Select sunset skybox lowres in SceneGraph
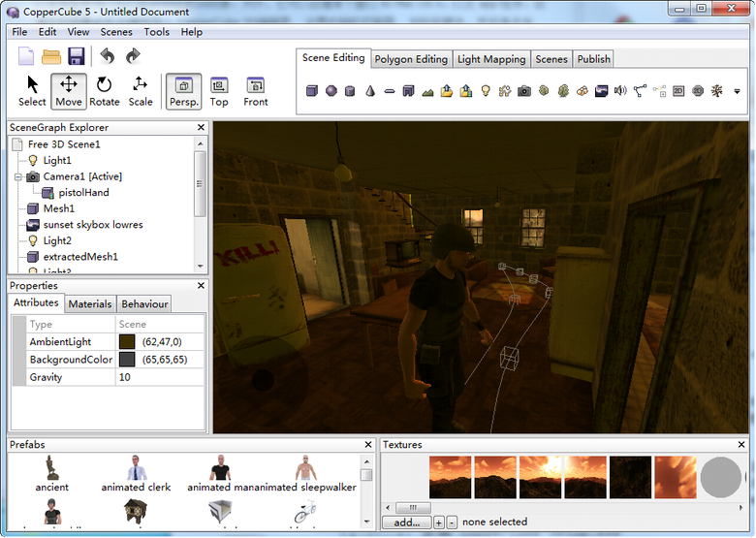 tap(92, 225)
